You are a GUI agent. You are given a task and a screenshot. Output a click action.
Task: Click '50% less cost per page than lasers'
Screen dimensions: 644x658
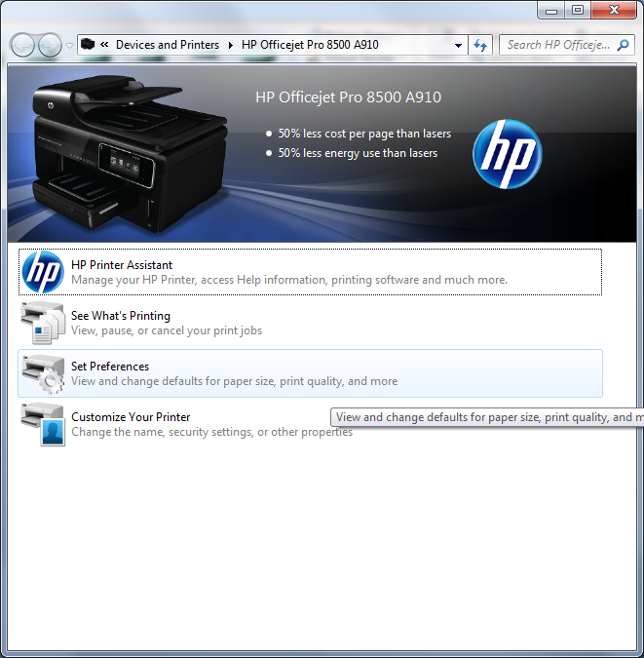[364, 134]
